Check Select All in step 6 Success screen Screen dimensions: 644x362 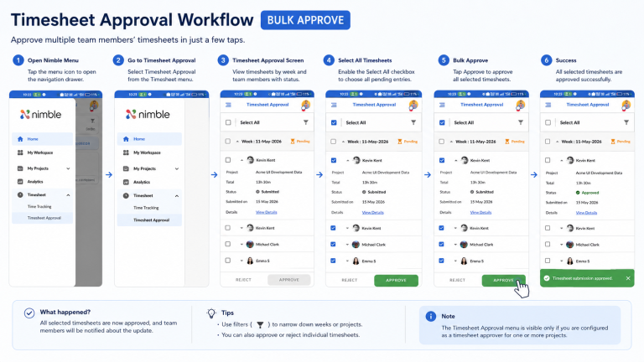(x=548, y=122)
